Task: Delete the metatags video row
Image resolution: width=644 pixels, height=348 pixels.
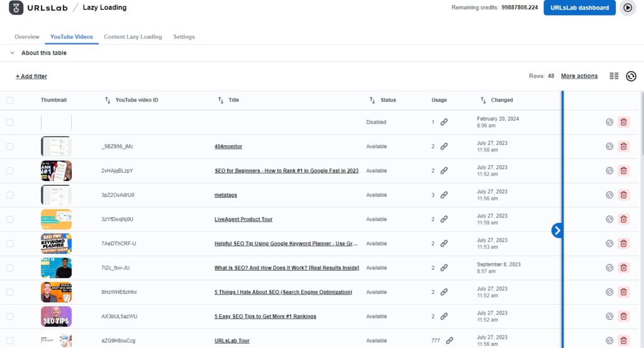Action: coord(623,195)
